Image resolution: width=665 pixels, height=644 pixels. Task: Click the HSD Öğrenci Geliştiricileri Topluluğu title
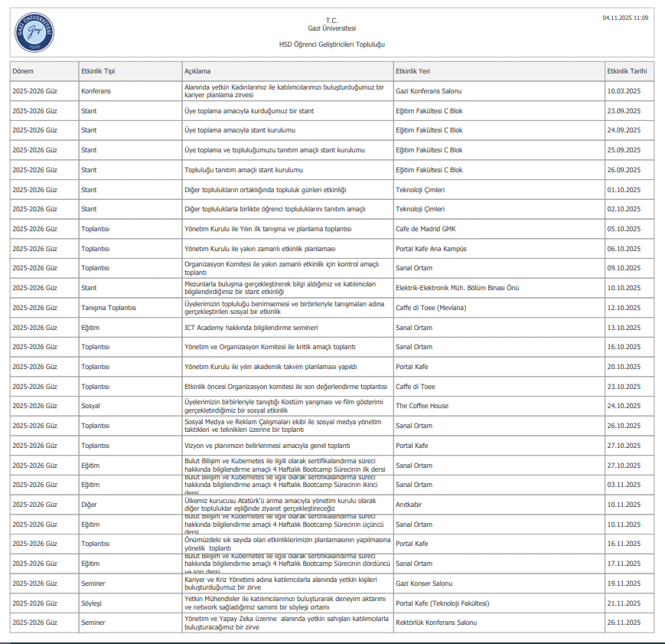click(x=331, y=44)
